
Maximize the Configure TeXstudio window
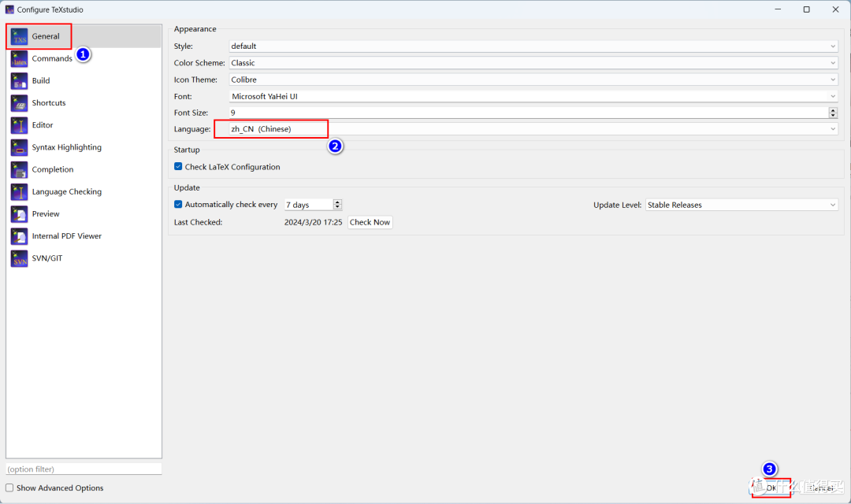[807, 9]
